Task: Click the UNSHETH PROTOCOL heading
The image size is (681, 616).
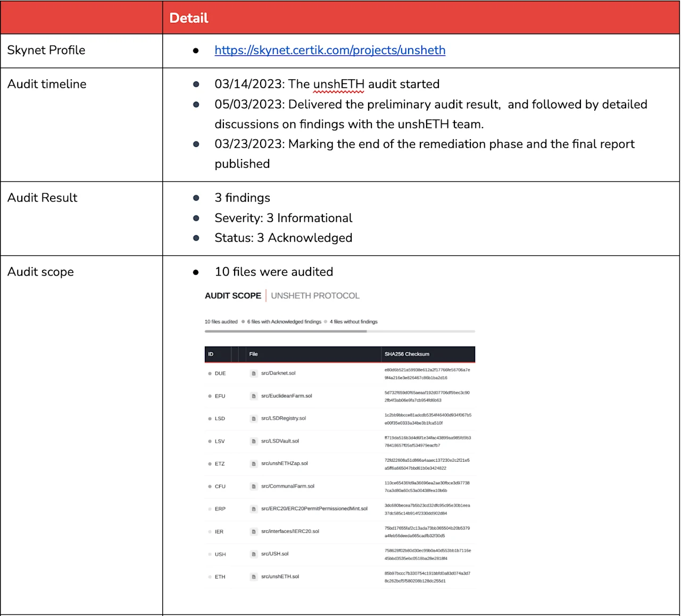Action: click(x=315, y=296)
